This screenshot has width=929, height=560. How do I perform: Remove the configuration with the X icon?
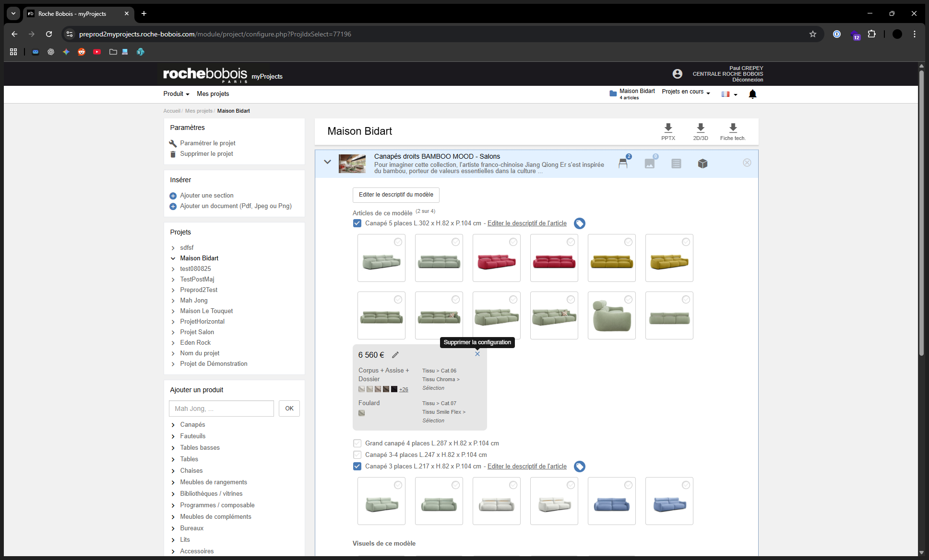pyautogui.click(x=477, y=354)
